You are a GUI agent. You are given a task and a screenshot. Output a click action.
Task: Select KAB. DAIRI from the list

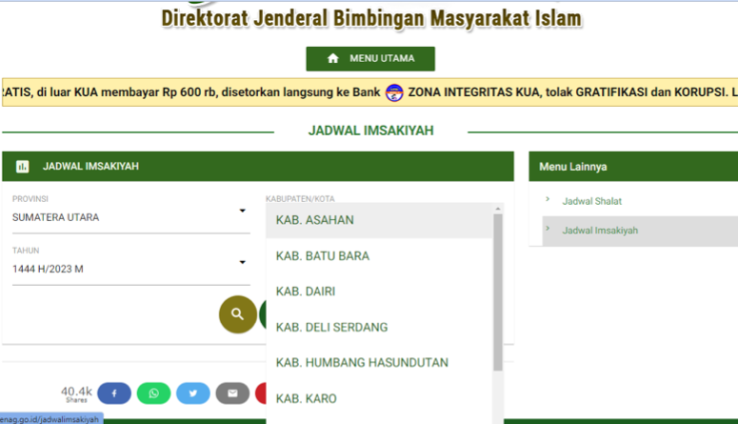click(x=379, y=292)
